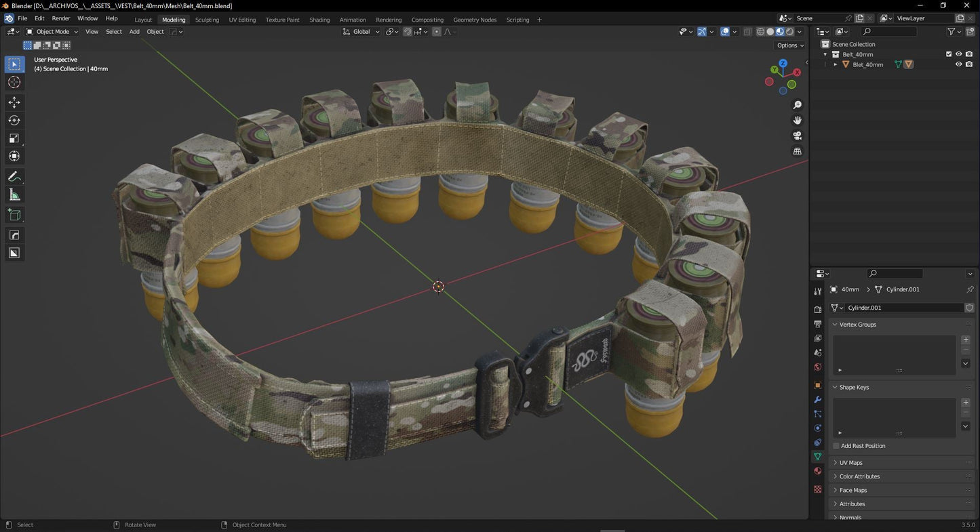Activate the Rotate tool
The width and height of the screenshot is (980, 532).
click(14, 120)
